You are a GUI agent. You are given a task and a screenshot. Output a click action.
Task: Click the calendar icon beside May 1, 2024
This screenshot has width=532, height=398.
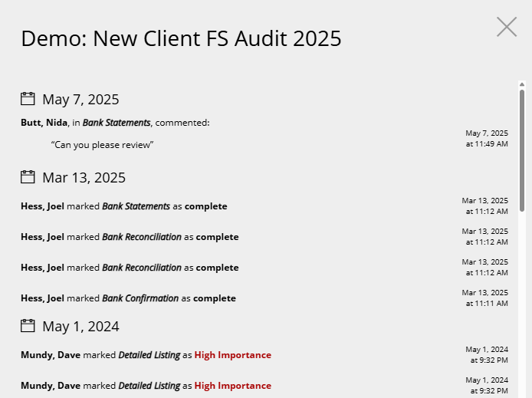point(28,326)
